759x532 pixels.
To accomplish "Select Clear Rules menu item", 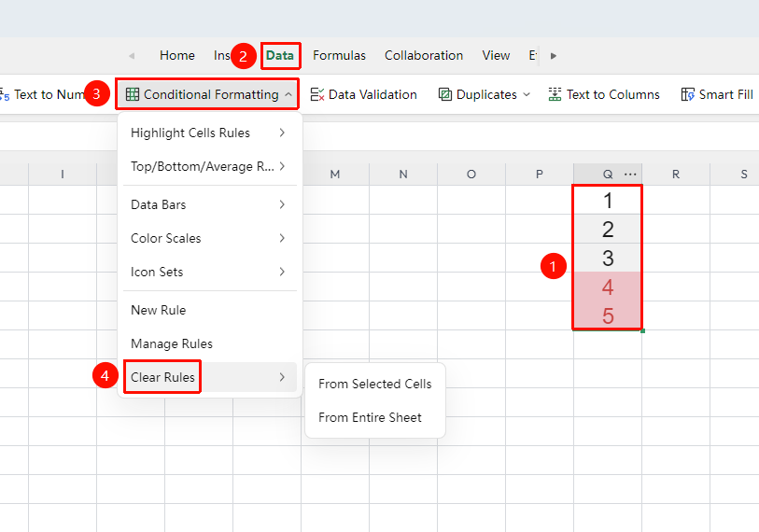I will [210, 377].
